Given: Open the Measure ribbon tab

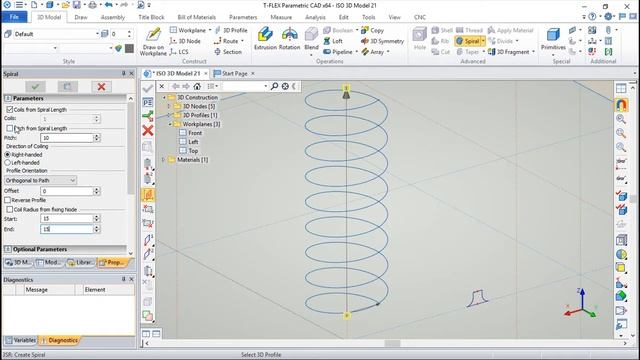Looking at the screenshot, I should (281, 17).
